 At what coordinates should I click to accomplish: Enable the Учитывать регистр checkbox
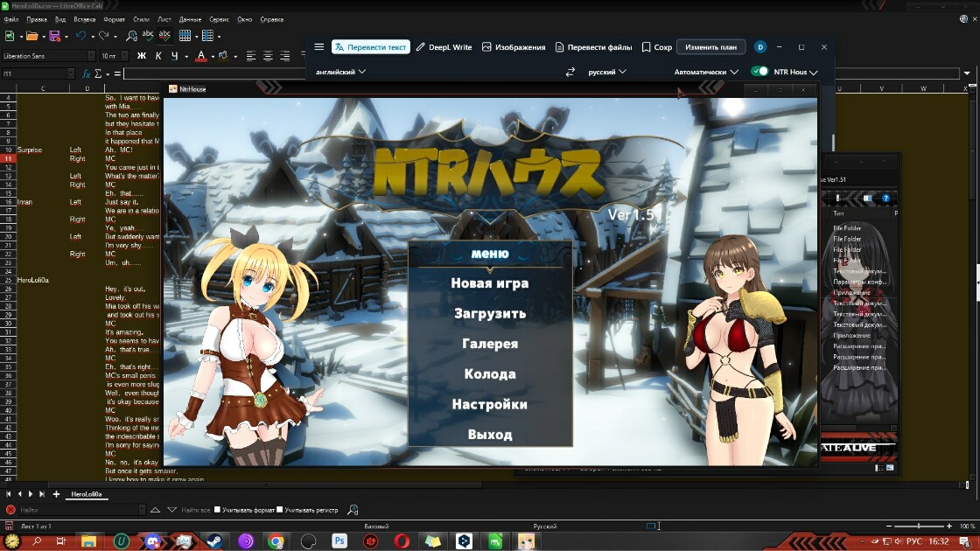(279, 510)
